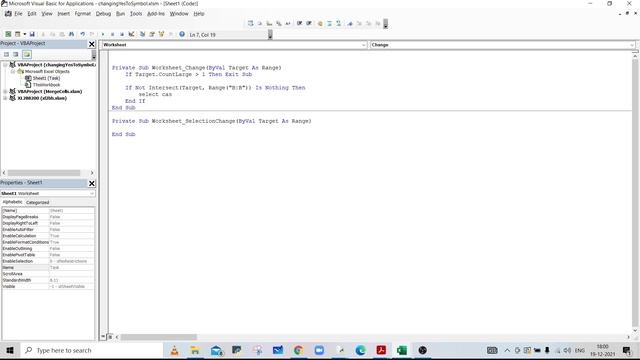This screenshot has width=640, height=360.
Task: Select Sheet1 (Task) in project tree
Action: click(46, 78)
